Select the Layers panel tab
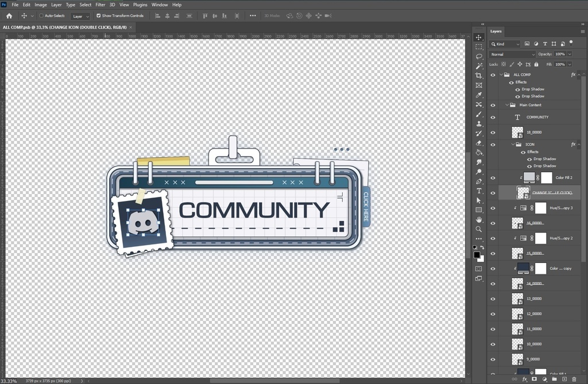The width and height of the screenshot is (588, 384). [x=496, y=32]
